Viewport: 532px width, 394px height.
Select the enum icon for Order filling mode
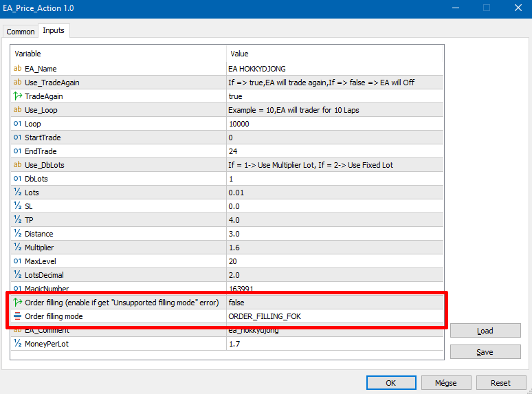pos(17,316)
